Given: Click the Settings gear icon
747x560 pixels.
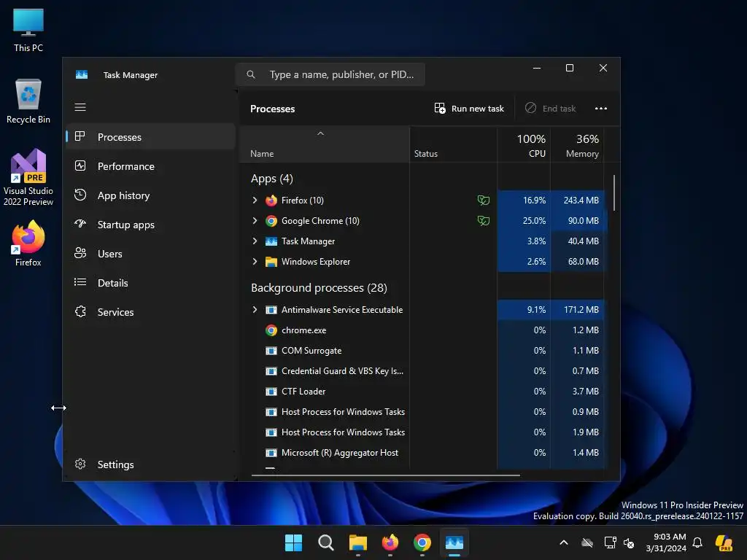Looking at the screenshot, I should [80, 464].
